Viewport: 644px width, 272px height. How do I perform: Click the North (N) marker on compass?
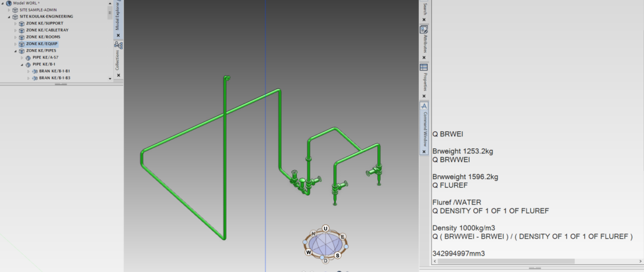click(x=313, y=234)
